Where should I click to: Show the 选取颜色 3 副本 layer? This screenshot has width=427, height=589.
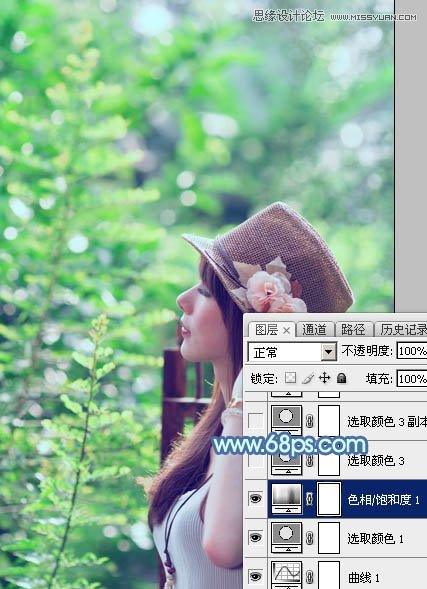[x=255, y=421]
